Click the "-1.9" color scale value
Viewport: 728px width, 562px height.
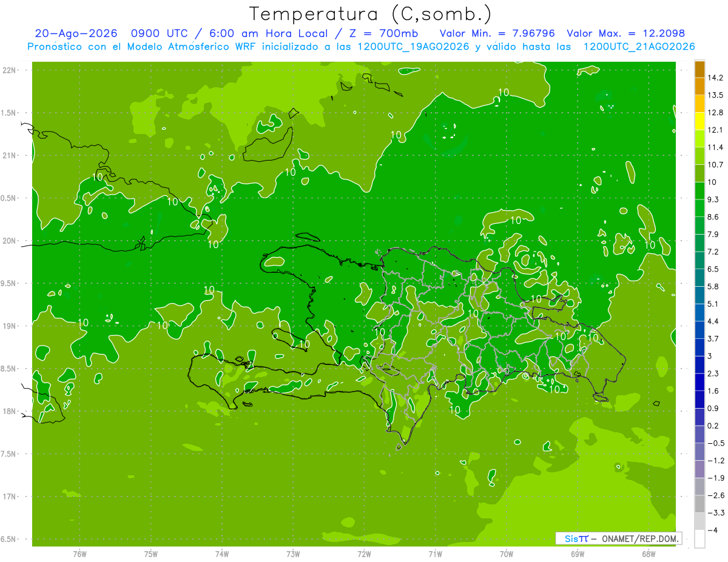point(715,478)
